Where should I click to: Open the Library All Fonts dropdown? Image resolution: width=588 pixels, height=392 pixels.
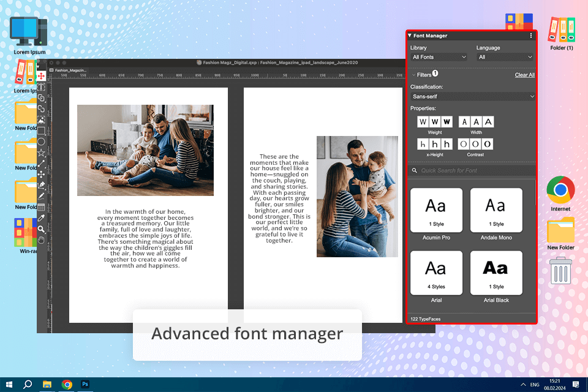click(x=439, y=57)
